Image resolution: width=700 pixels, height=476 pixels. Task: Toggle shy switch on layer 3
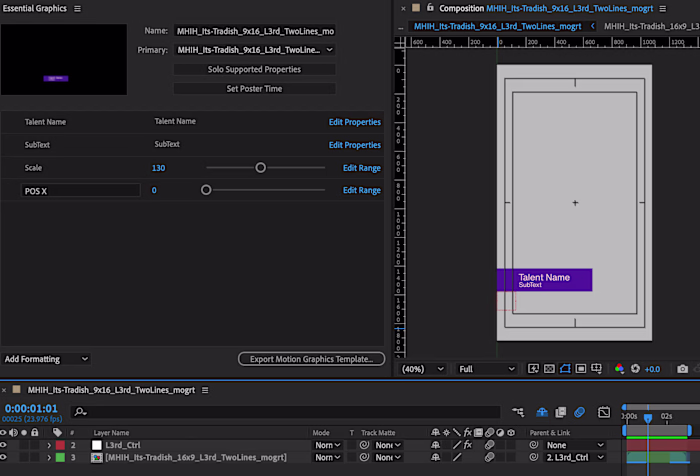(x=435, y=457)
